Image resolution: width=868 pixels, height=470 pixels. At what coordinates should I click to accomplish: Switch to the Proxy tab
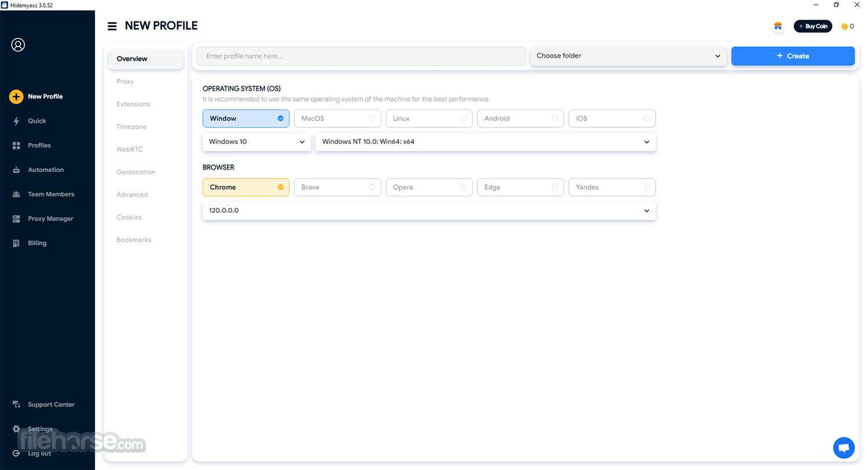pyautogui.click(x=125, y=82)
